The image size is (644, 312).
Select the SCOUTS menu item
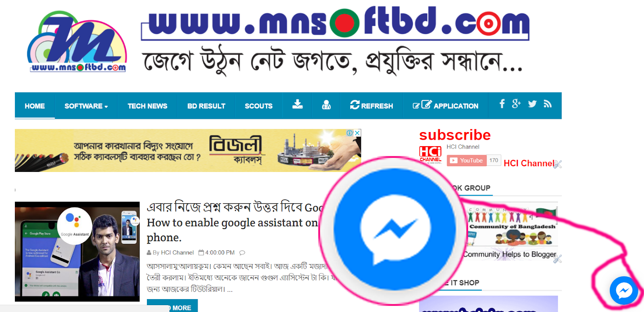(x=258, y=106)
